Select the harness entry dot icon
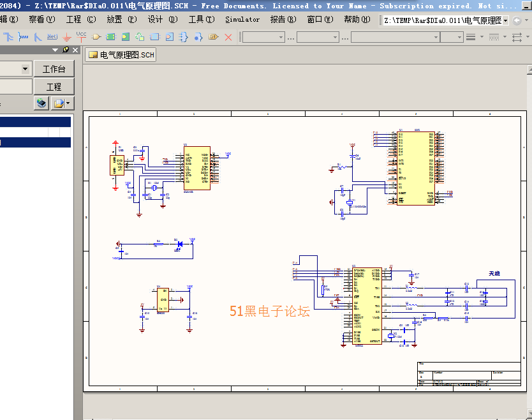Screen dimensions: 532x420 coord(198,37)
